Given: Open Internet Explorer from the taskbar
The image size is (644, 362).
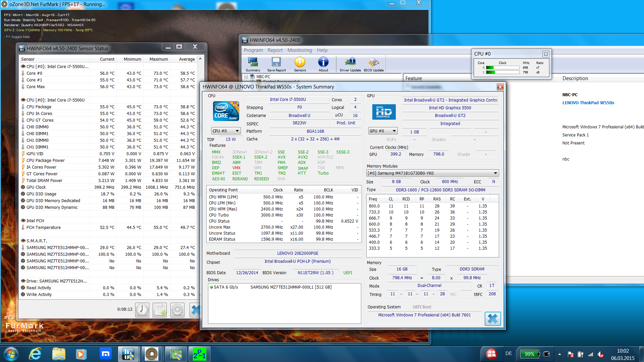Looking at the screenshot, I should [x=36, y=354].
